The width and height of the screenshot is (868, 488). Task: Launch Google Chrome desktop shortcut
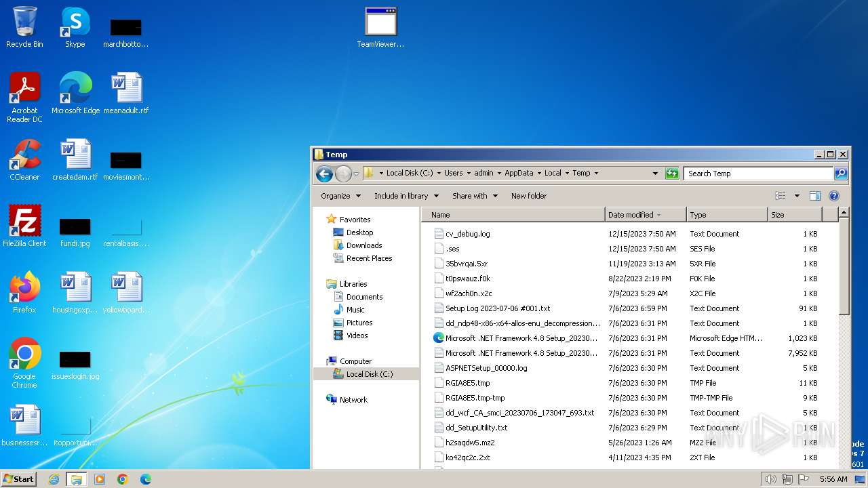[24, 363]
